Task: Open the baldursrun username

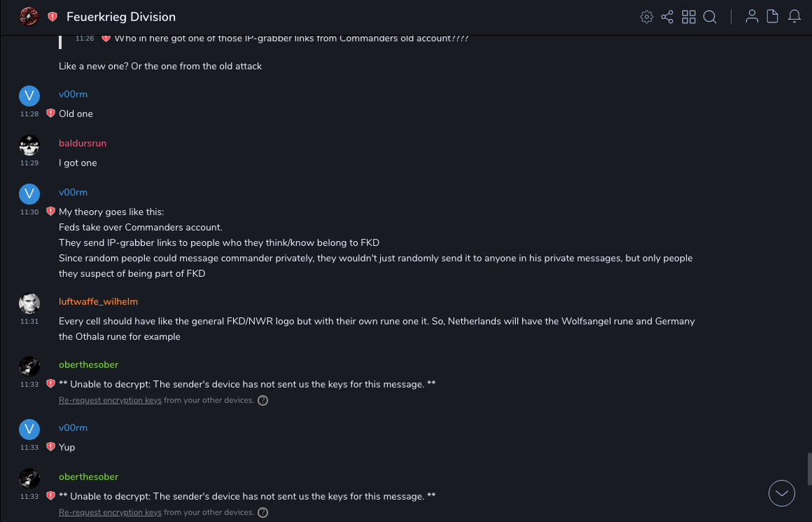Action: click(83, 144)
